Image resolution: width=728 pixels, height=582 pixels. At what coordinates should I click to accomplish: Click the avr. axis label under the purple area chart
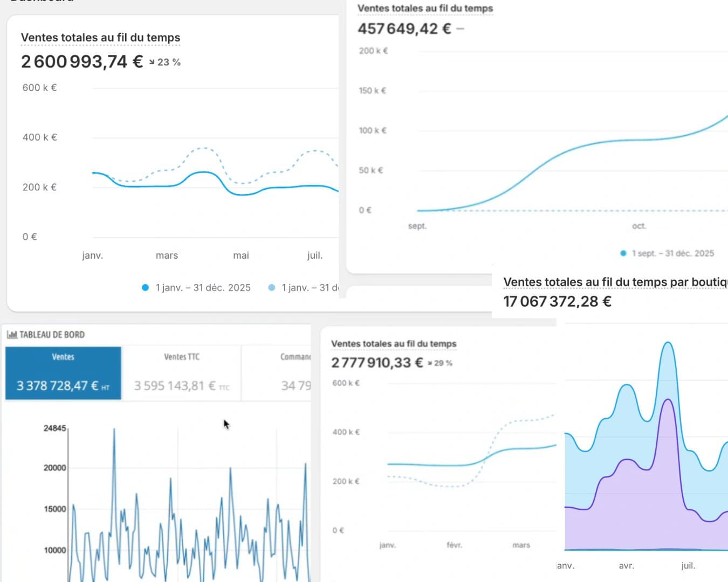tap(627, 566)
